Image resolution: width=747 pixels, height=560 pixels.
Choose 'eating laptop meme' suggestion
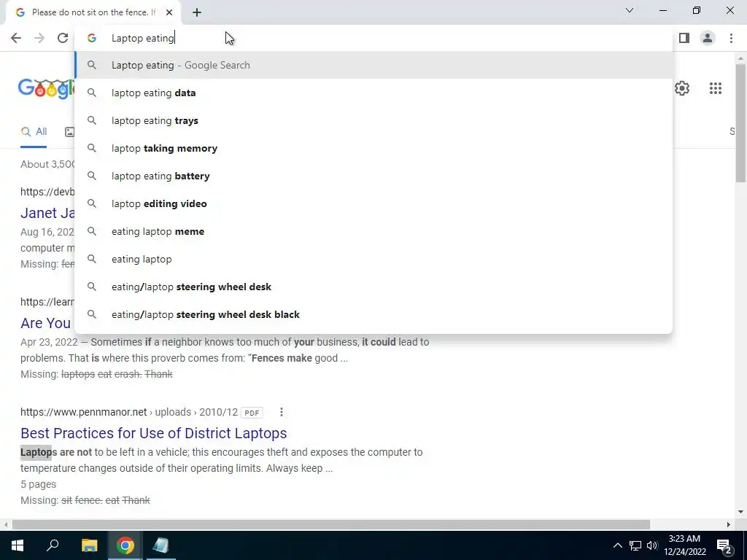373,231
